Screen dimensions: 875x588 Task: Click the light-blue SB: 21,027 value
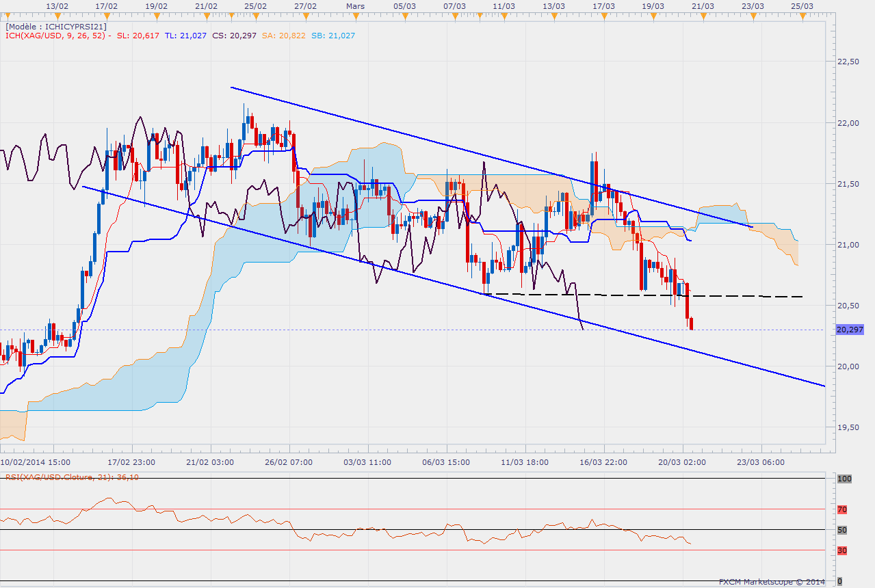[332, 36]
